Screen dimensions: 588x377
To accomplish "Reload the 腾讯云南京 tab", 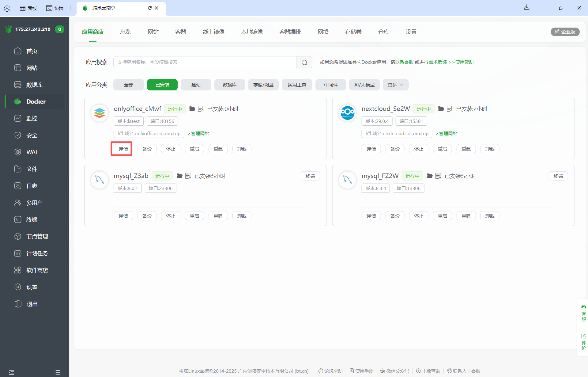I will tap(149, 8).
